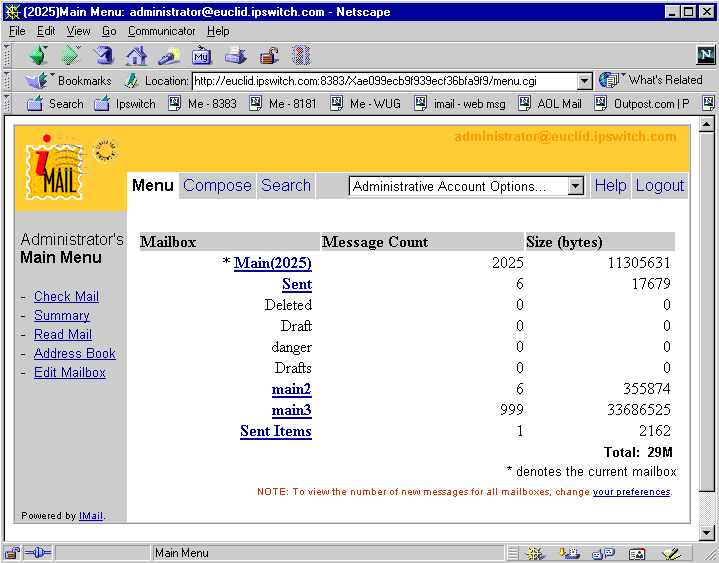Open the Sent Items mailbox link
Screen dimensions: 719x563
276,431
